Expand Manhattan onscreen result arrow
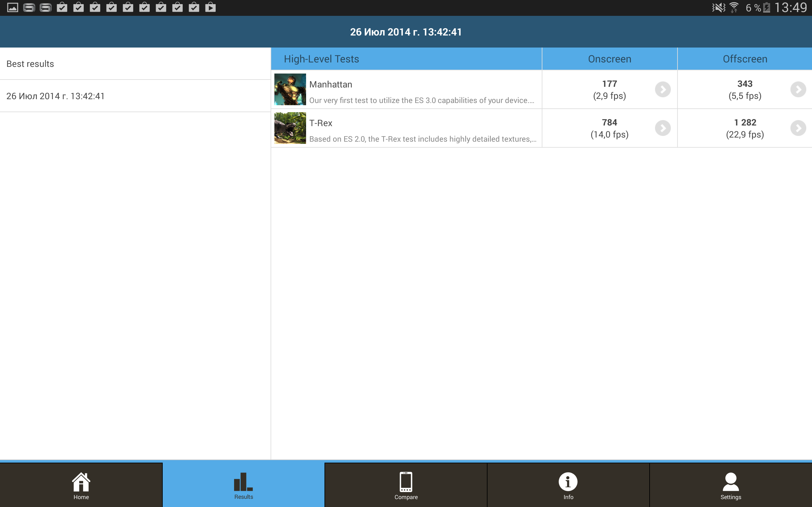 (x=663, y=90)
